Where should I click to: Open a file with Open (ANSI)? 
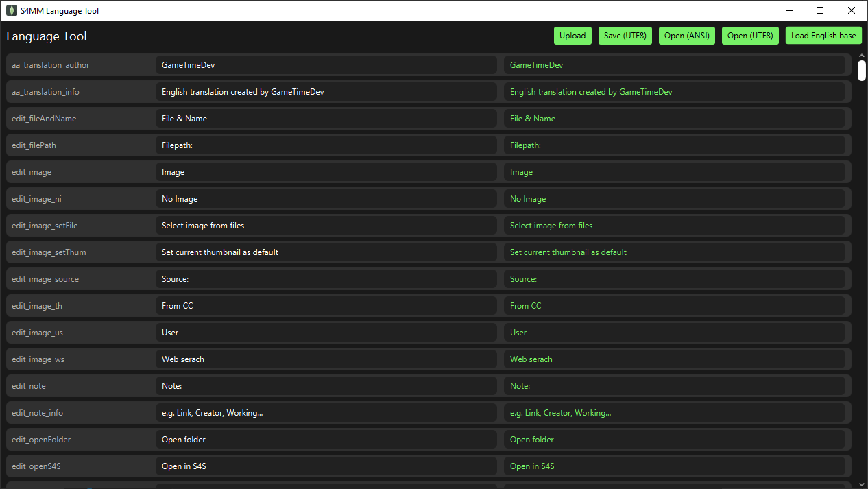[x=687, y=36]
